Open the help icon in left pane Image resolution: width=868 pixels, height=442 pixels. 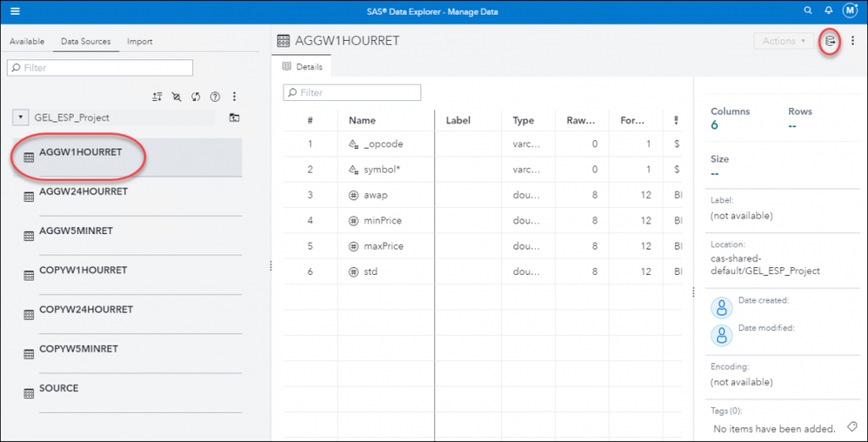click(x=215, y=97)
